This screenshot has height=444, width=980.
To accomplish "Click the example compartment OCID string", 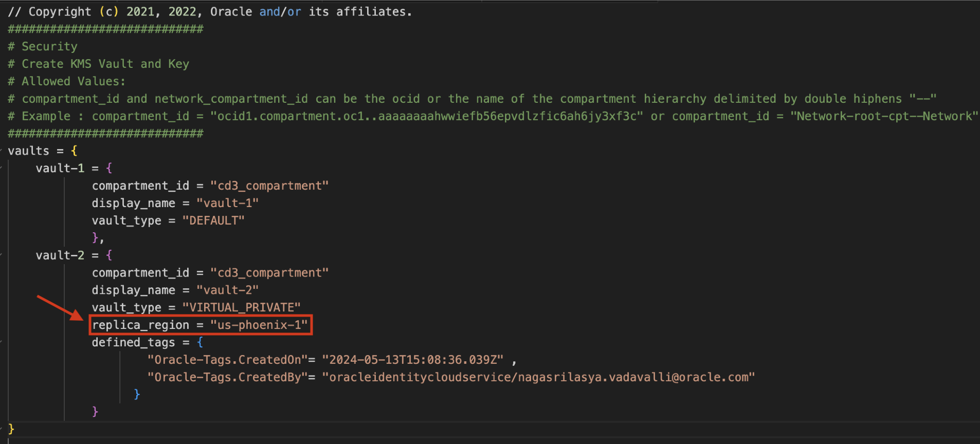I will pyautogui.click(x=426, y=117).
